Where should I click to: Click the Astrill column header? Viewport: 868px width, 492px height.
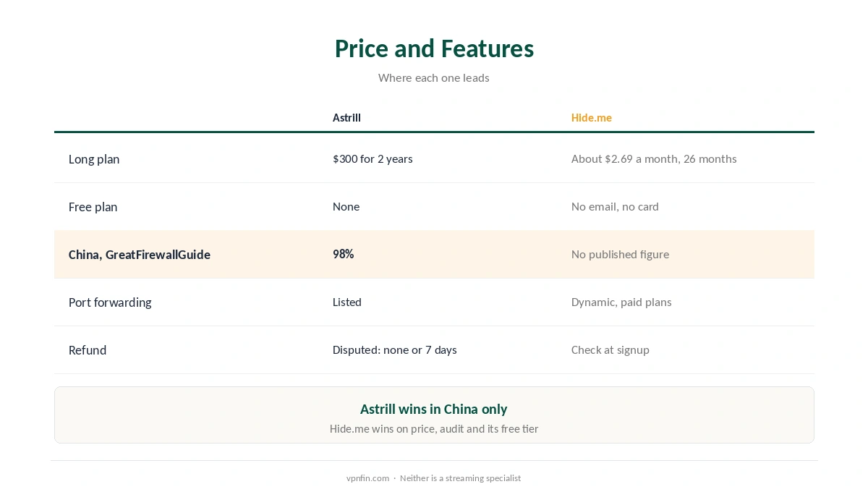346,118
